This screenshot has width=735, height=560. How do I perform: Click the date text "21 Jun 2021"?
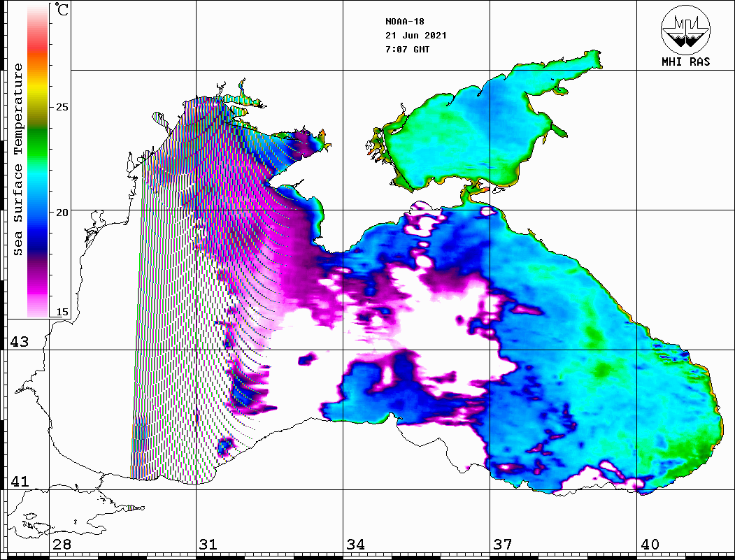coord(416,36)
